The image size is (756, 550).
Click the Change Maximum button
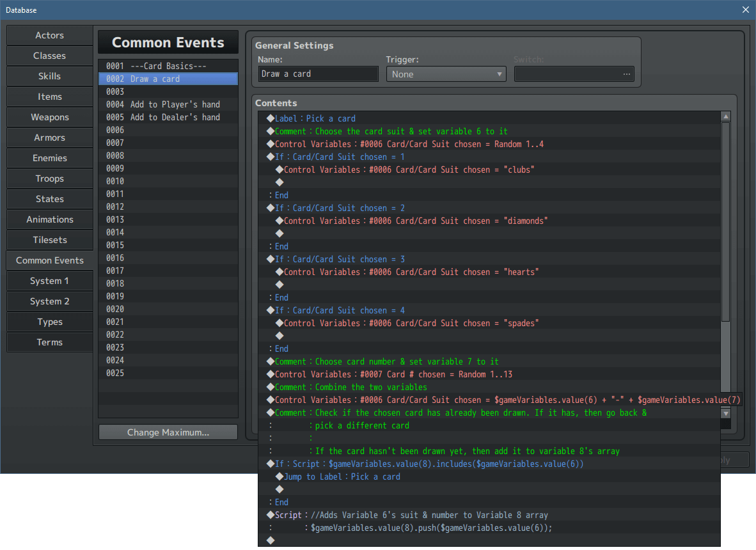tap(168, 432)
